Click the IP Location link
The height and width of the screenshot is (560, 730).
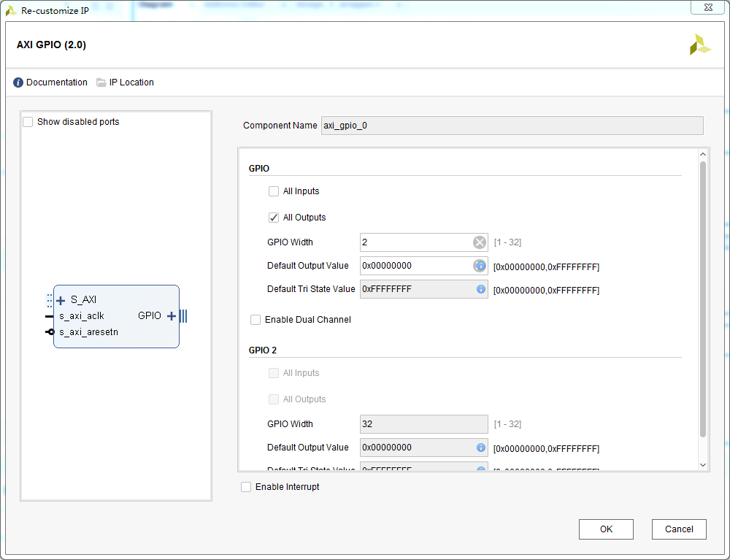(131, 83)
